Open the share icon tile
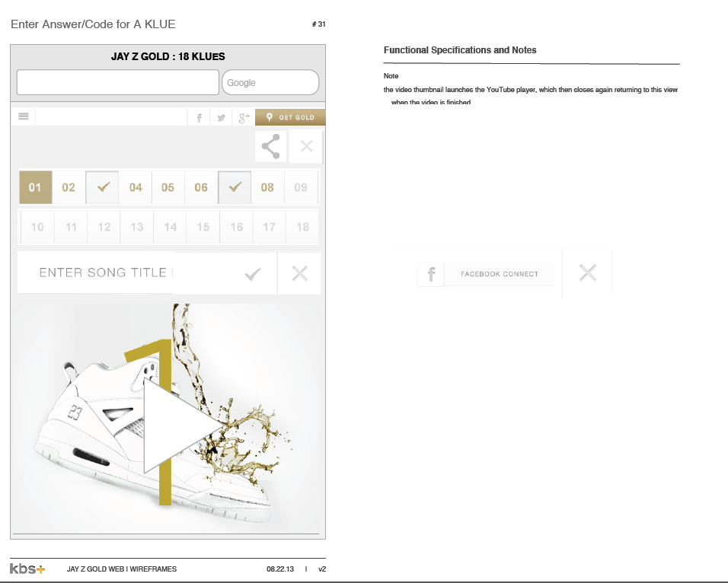728x583 pixels. [270, 146]
